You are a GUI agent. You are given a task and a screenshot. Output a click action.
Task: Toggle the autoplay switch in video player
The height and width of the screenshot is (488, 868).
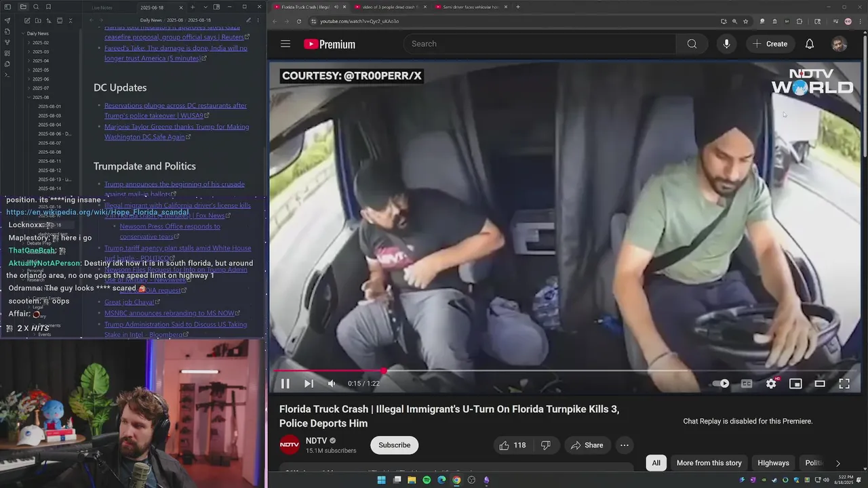(721, 384)
